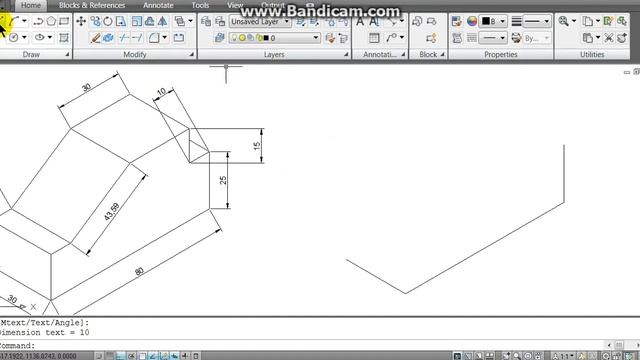
Task: Switch to the Home ribbon tab
Action: tap(31, 5)
